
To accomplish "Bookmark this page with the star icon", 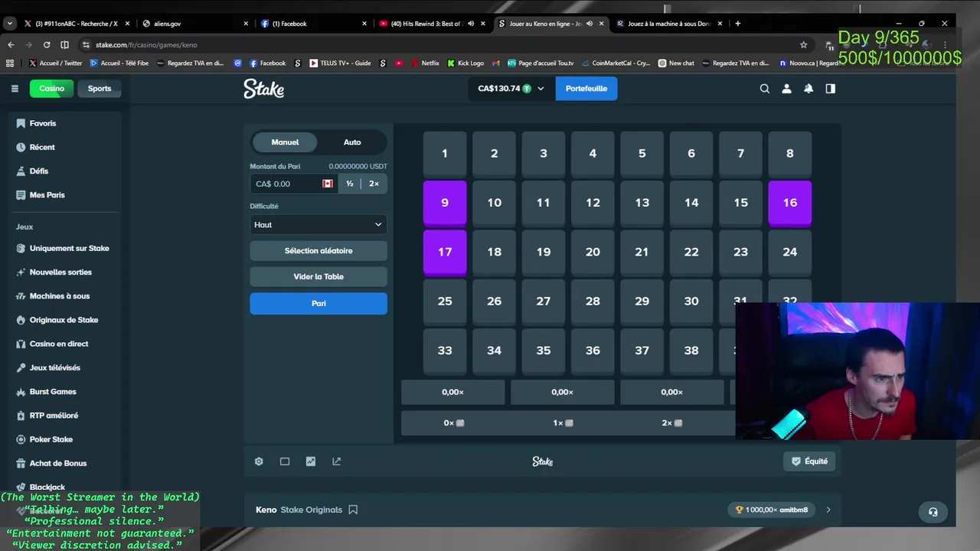I will (x=803, y=45).
